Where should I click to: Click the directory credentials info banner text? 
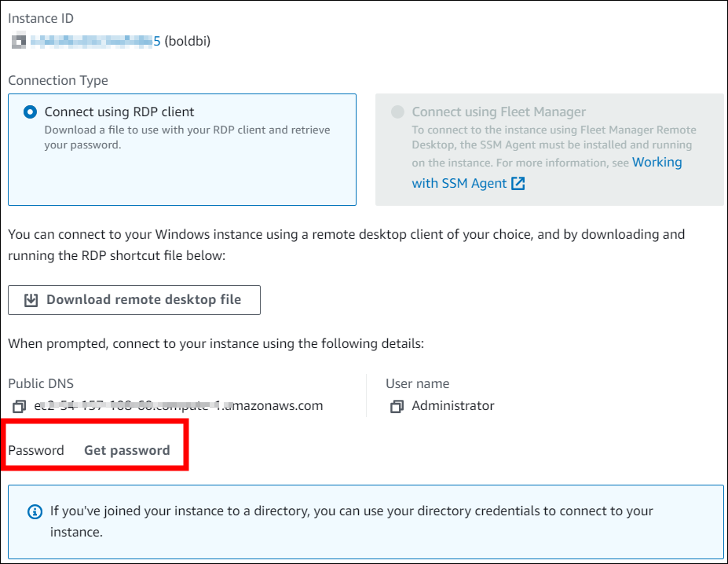[x=351, y=520]
